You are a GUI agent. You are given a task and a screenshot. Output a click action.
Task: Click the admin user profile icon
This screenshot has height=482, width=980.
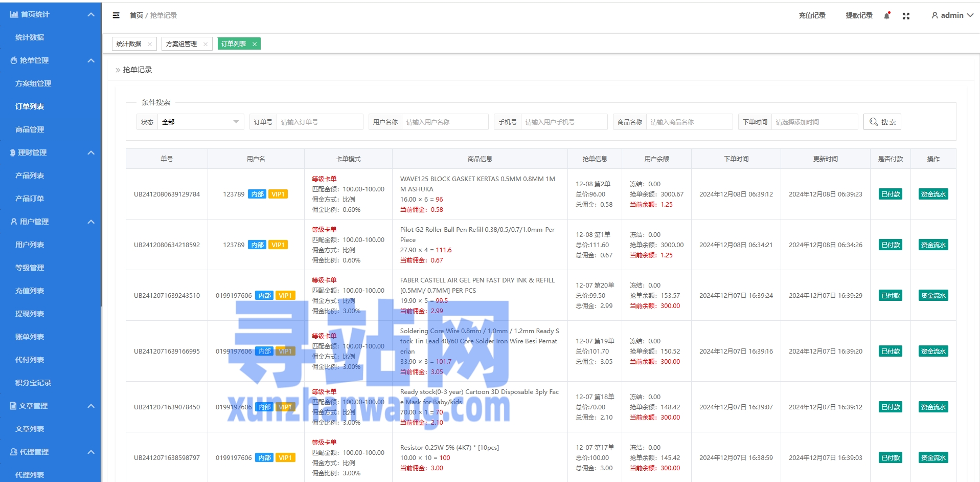(935, 15)
